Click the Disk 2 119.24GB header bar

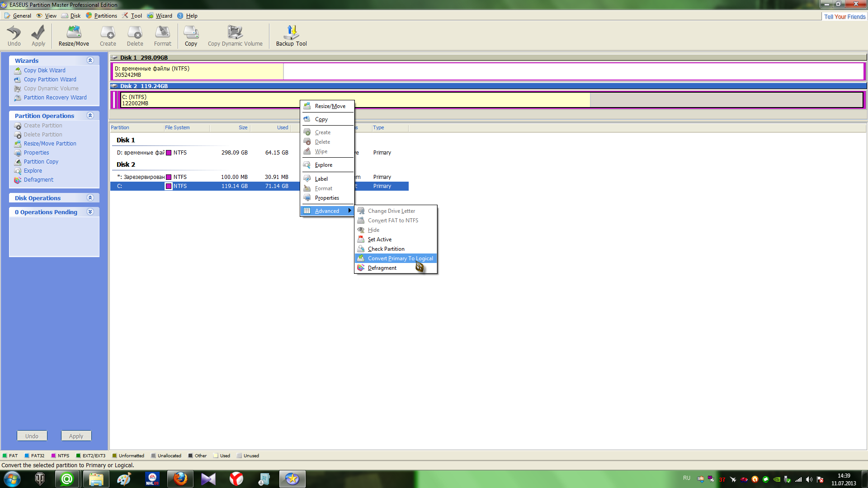point(488,86)
